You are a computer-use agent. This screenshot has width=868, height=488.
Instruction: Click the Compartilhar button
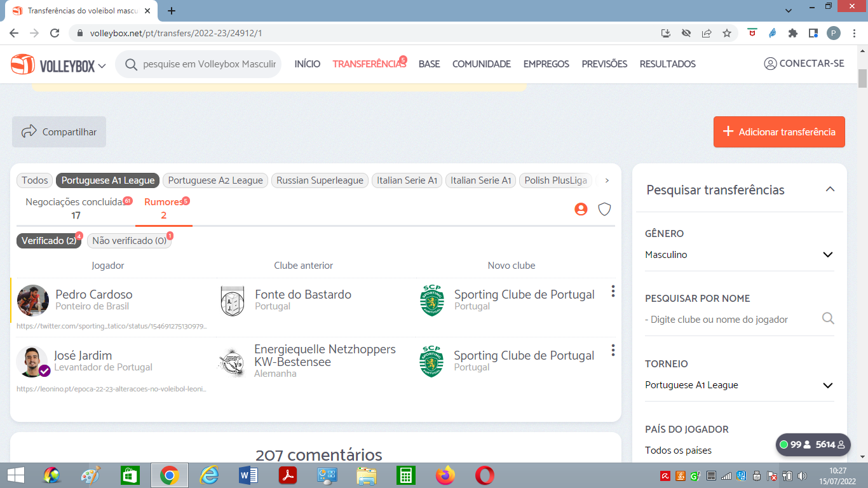pyautogui.click(x=59, y=132)
